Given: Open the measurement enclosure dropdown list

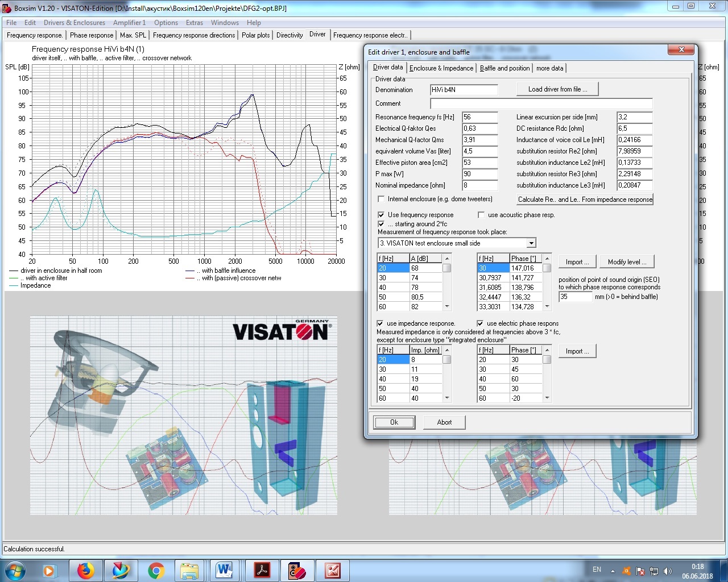Looking at the screenshot, I should (531, 243).
